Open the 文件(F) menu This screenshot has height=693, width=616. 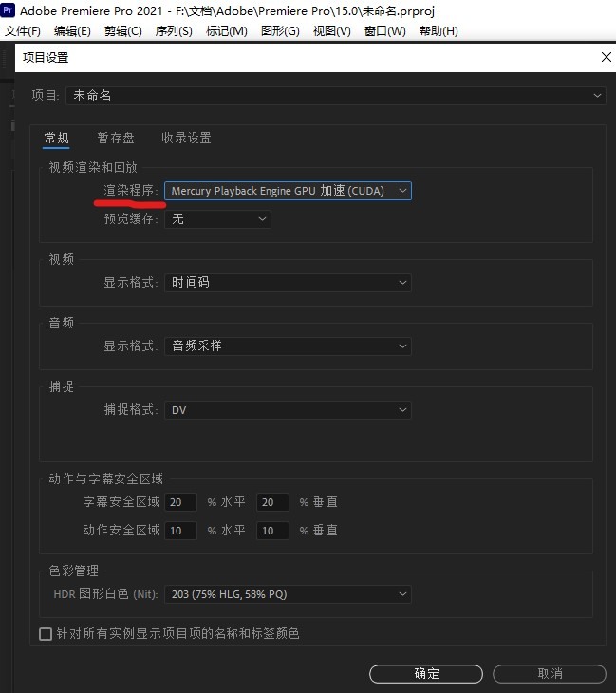[x=23, y=31]
